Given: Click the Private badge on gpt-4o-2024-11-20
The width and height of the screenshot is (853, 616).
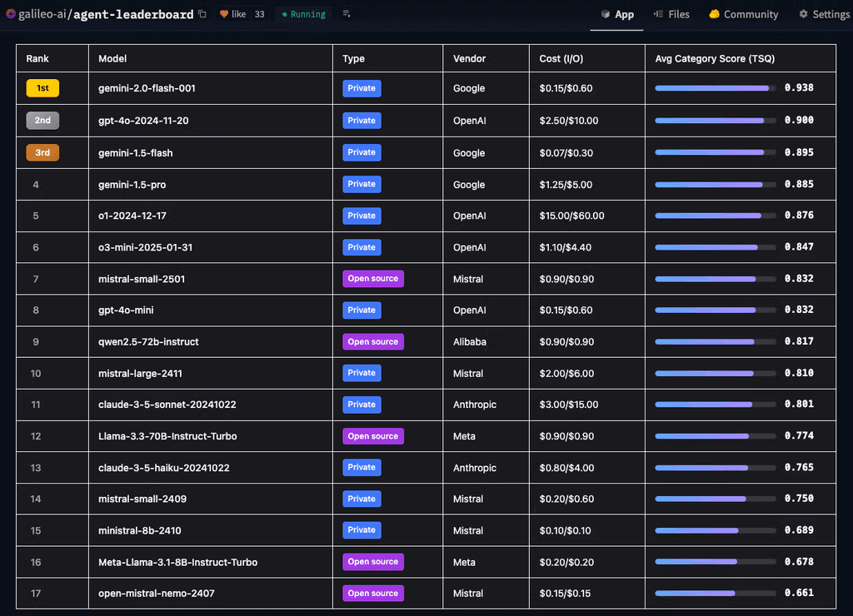Looking at the screenshot, I should click(361, 120).
